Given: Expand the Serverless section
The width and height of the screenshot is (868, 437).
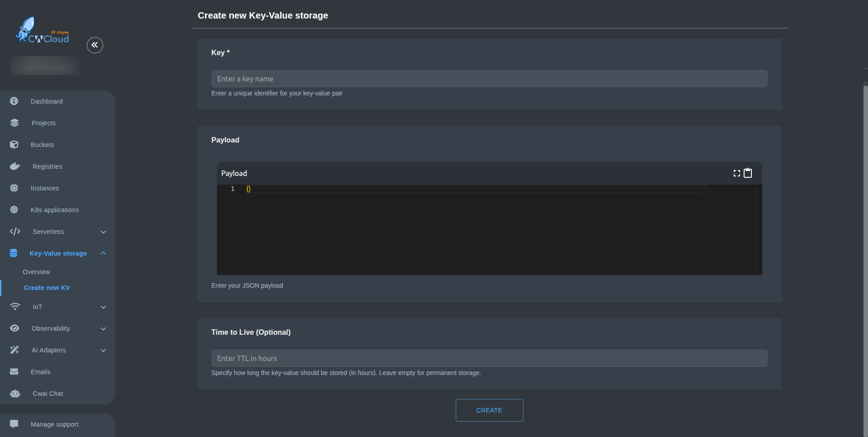Looking at the screenshot, I should [x=103, y=231].
